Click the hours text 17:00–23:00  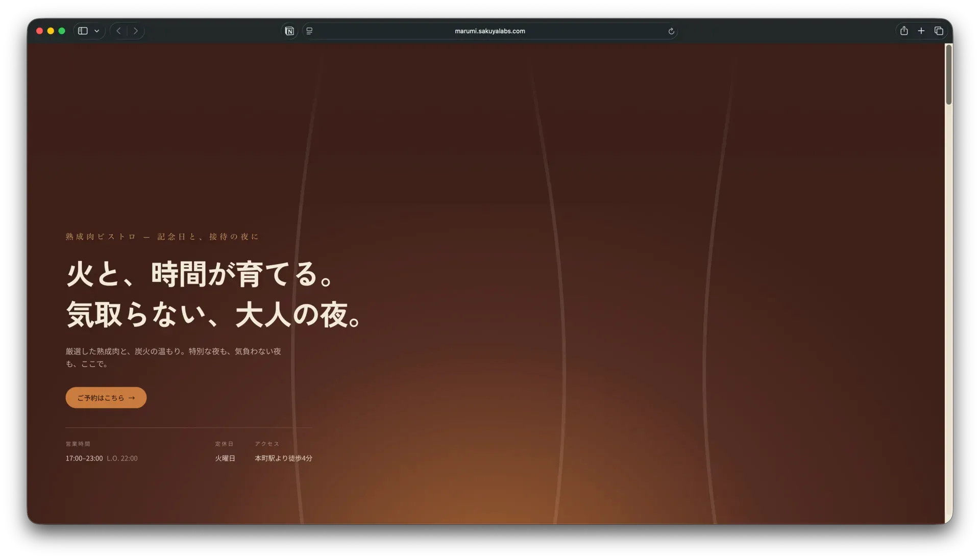[x=84, y=459]
